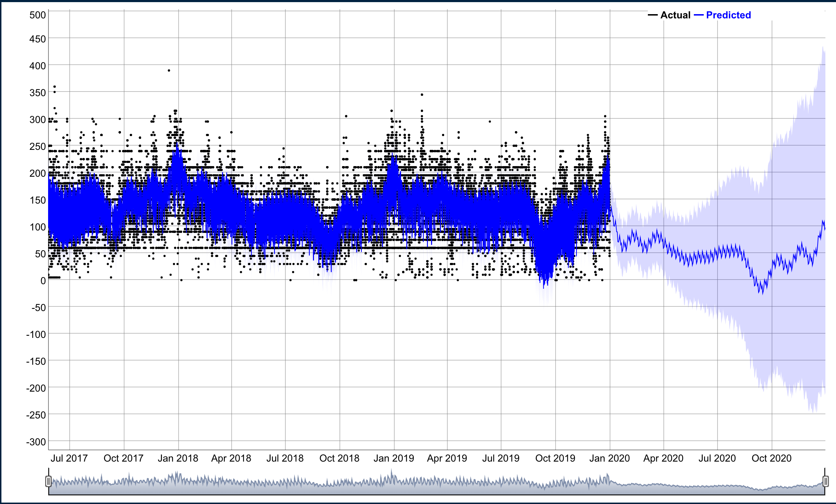Click the 0 y-axis tick label

43,281
